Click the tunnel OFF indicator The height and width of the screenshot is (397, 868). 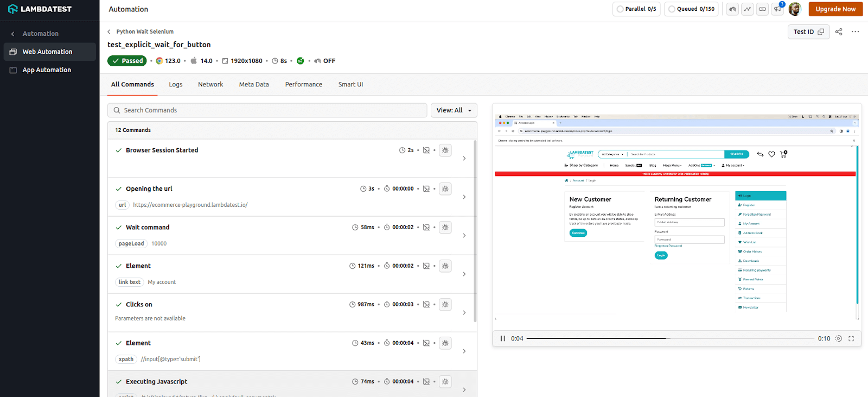(x=324, y=61)
